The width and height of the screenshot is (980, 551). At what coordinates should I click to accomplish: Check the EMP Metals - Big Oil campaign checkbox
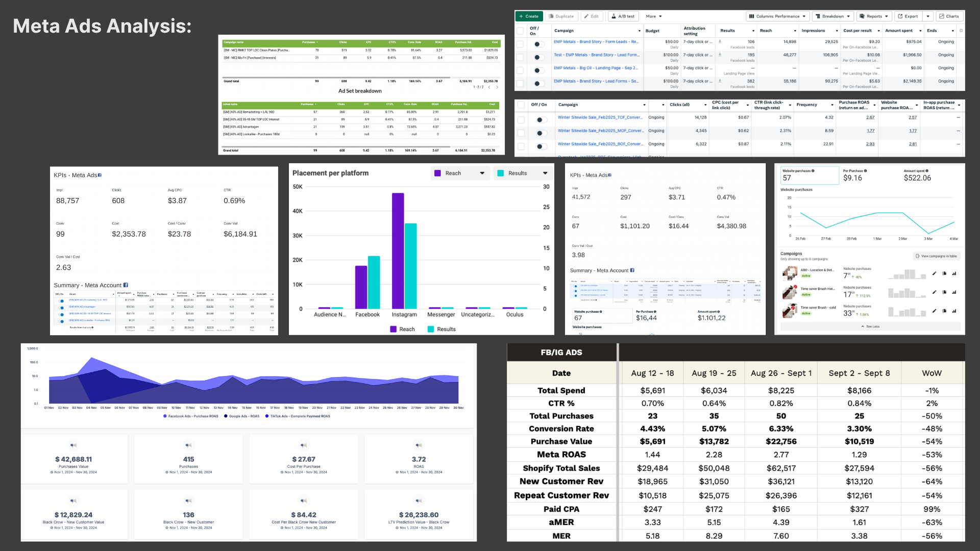point(520,70)
